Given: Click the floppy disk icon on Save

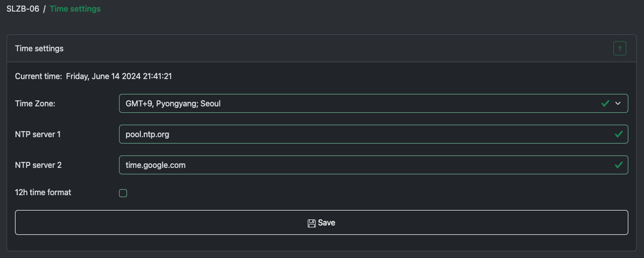Looking at the screenshot, I should coord(311,223).
